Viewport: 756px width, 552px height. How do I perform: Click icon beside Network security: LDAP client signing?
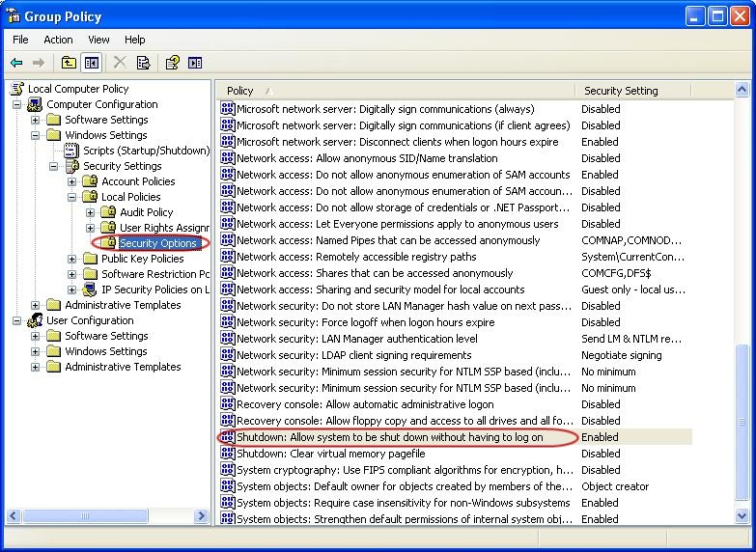click(228, 355)
